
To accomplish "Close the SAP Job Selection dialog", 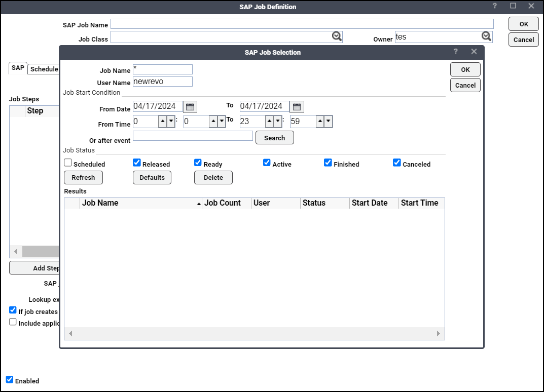I will click(x=474, y=52).
